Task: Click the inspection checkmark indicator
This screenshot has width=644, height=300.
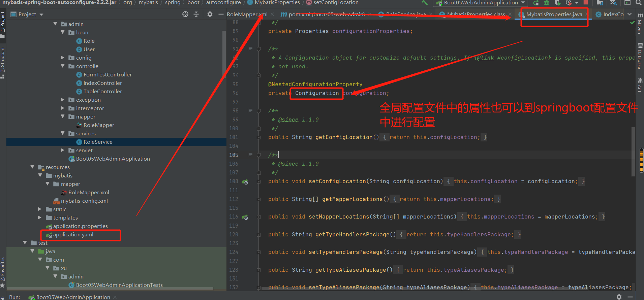Action: (632, 23)
